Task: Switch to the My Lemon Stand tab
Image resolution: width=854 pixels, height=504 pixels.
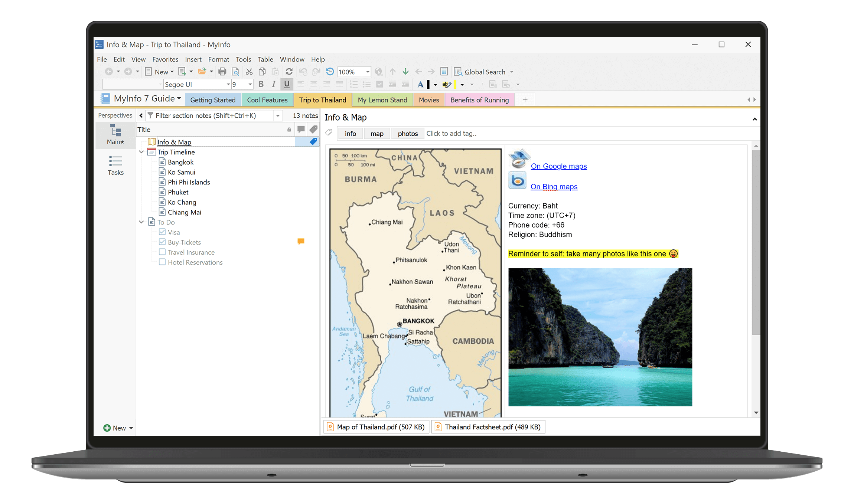Action: pos(382,100)
